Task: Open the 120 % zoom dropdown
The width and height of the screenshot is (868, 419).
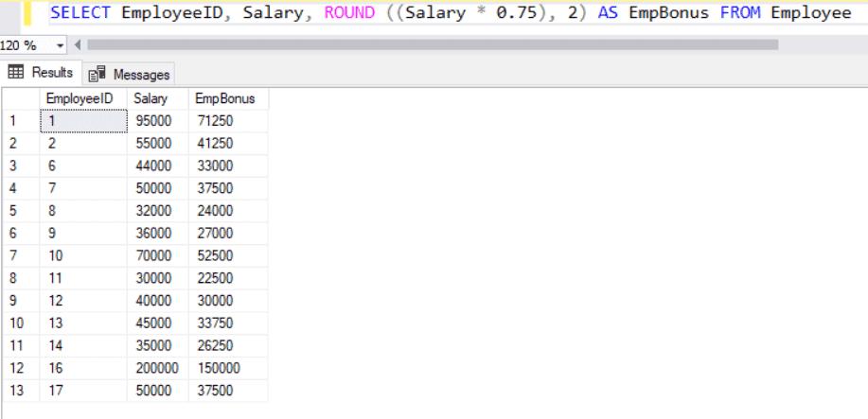Action: [62, 45]
